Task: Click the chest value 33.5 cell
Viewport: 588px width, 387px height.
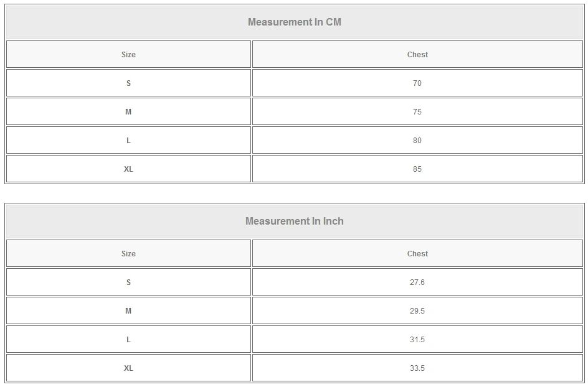Action: (x=417, y=368)
